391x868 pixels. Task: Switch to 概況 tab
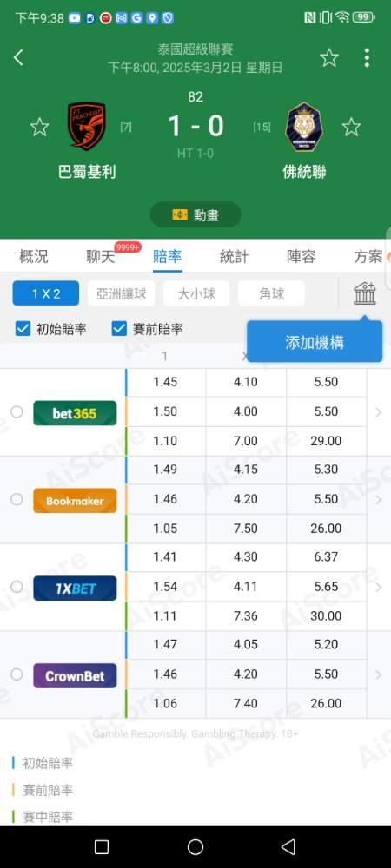34,256
